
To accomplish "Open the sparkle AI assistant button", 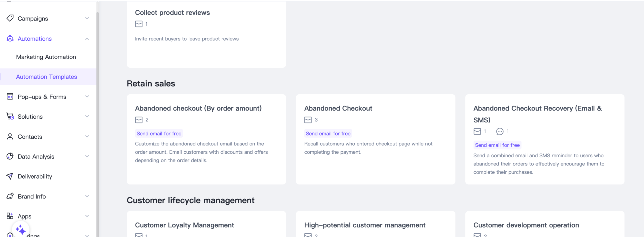I will 21,229.
